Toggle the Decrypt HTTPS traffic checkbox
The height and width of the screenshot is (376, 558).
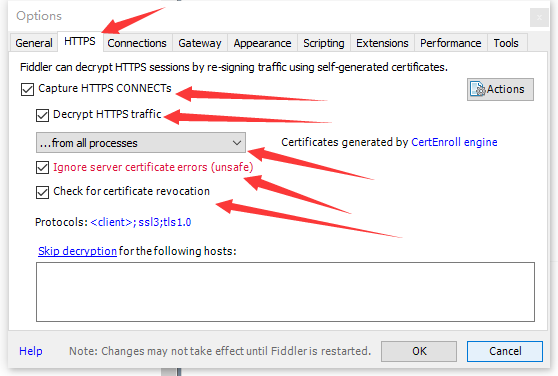coord(42,115)
